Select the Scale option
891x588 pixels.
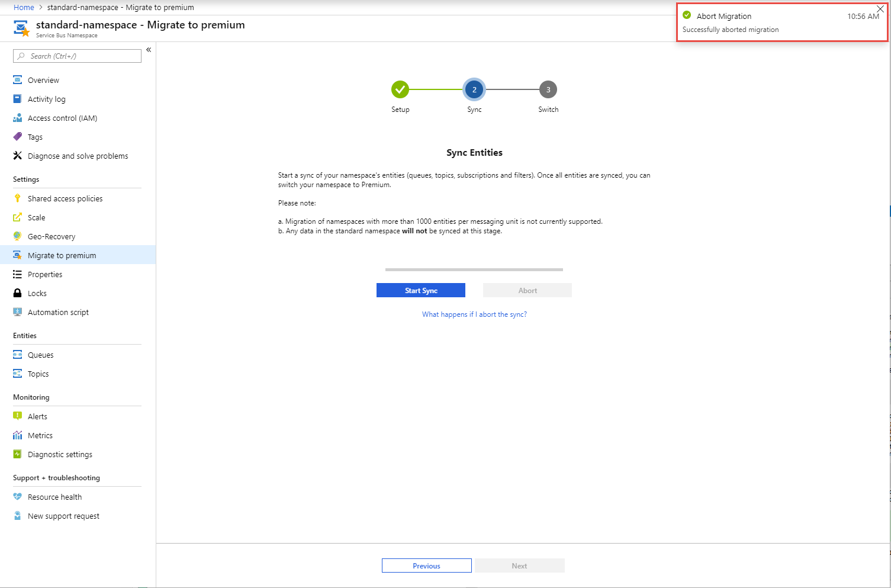point(36,217)
